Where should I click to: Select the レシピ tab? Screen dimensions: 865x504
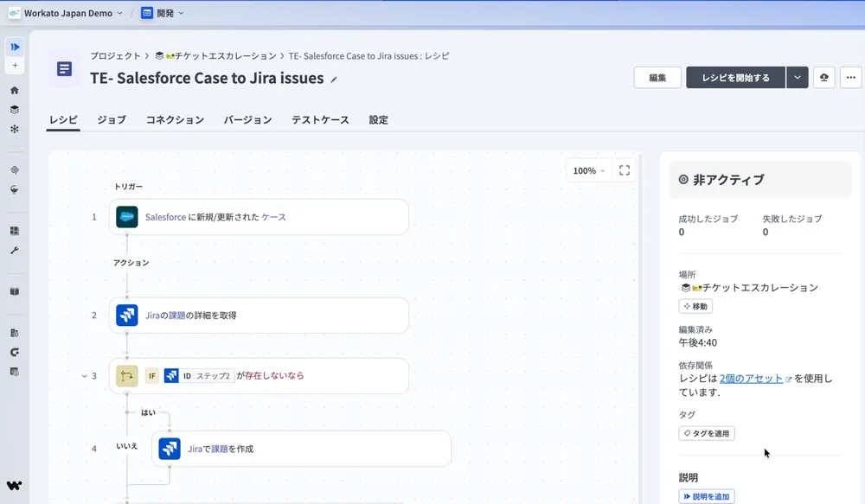[x=63, y=119]
